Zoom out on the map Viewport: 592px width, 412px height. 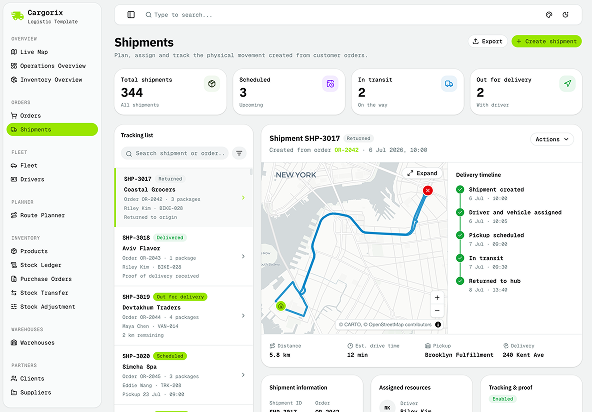click(x=437, y=310)
